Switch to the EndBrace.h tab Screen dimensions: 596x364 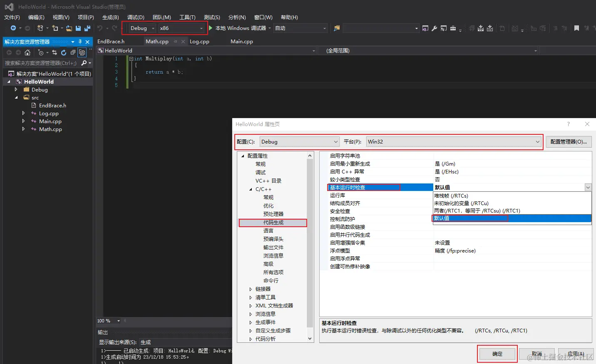point(111,41)
